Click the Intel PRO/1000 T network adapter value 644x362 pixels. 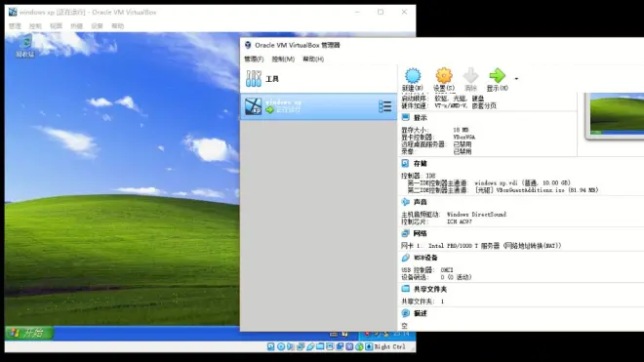click(495, 246)
